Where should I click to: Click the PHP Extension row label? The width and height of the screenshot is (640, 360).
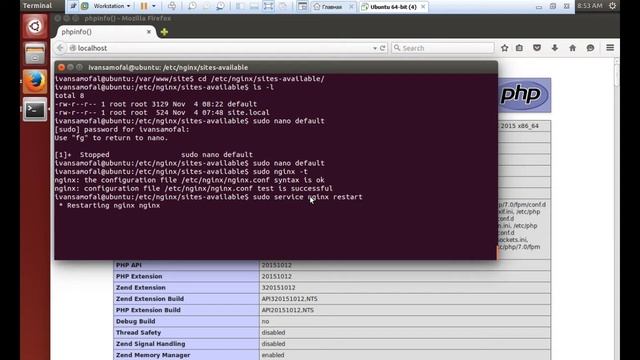pyautogui.click(x=139, y=276)
